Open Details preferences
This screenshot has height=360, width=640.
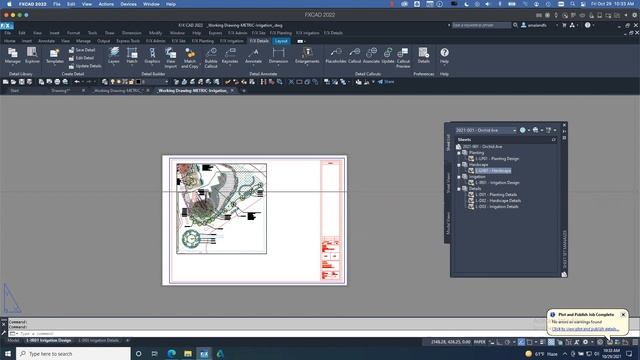(x=423, y=56)
